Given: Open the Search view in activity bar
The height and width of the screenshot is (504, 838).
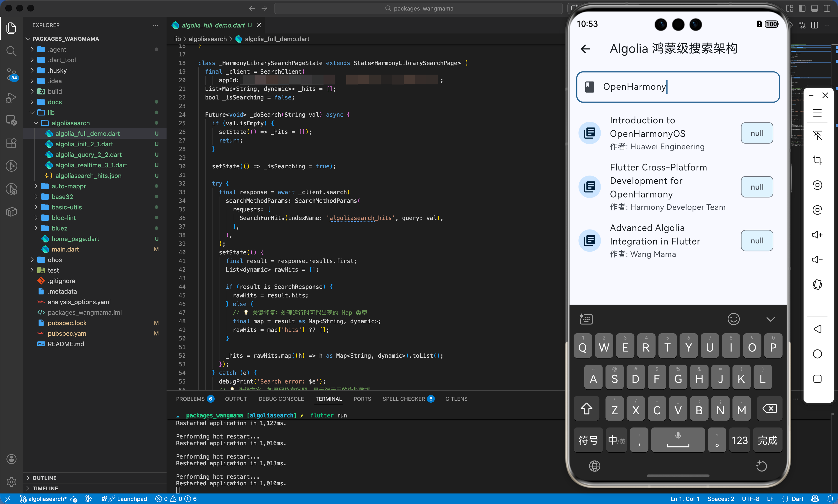Looking at the screenshot, I should click(x=11, y=51).
